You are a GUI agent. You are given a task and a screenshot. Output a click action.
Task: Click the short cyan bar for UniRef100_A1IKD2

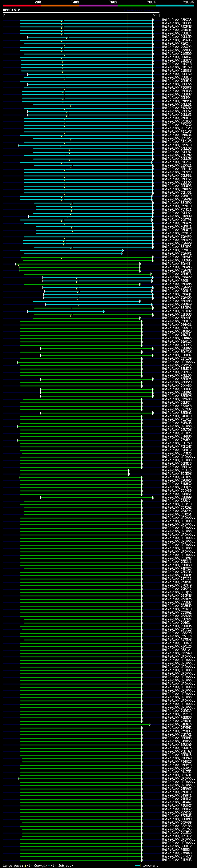click(x=66, y=312)
